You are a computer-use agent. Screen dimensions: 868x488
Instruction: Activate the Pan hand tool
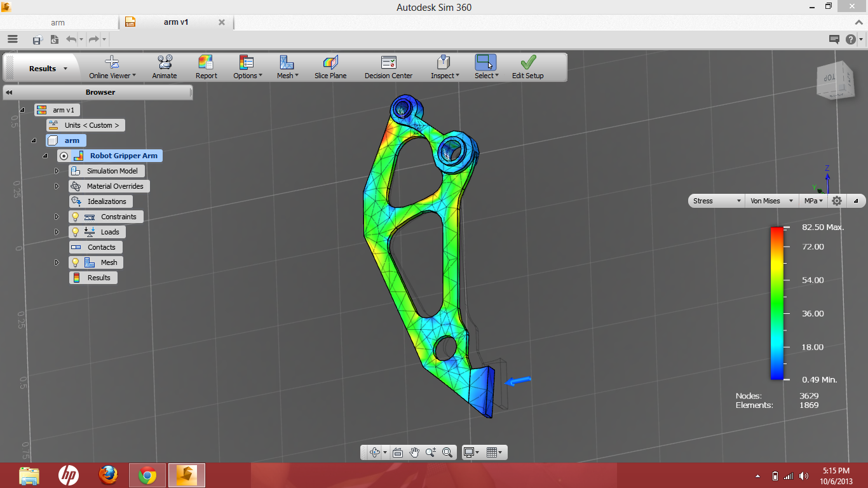pyautogui.click(x=414, y=452)
